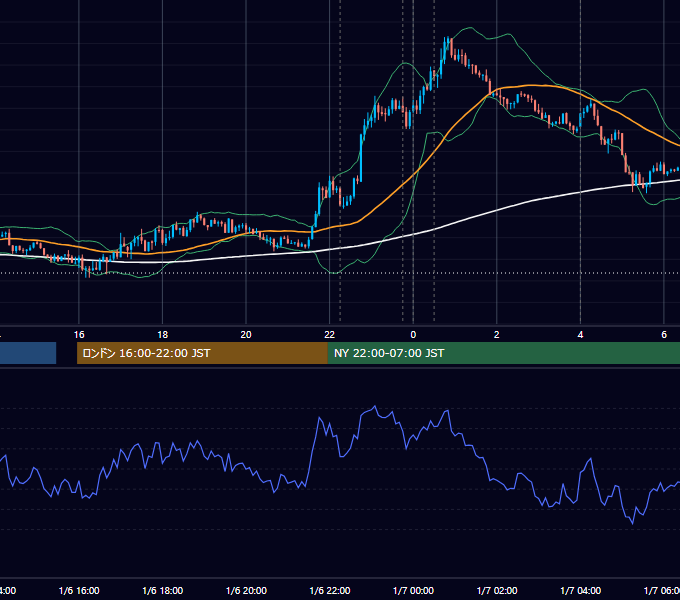Click the '18' hour label on chart axis
680x600 pixels.
(x=163, y=335)
